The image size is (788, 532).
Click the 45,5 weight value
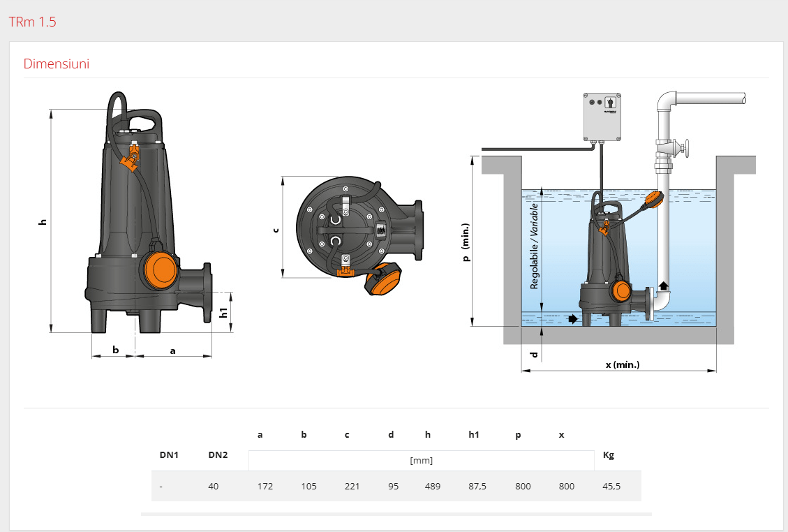tap(611, 486)
